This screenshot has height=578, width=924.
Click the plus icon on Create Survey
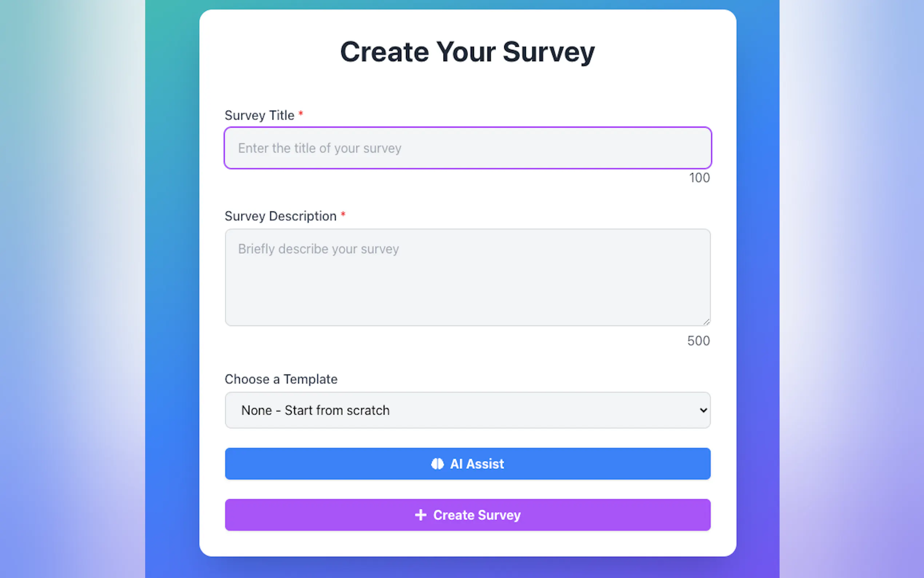[421, 515]
